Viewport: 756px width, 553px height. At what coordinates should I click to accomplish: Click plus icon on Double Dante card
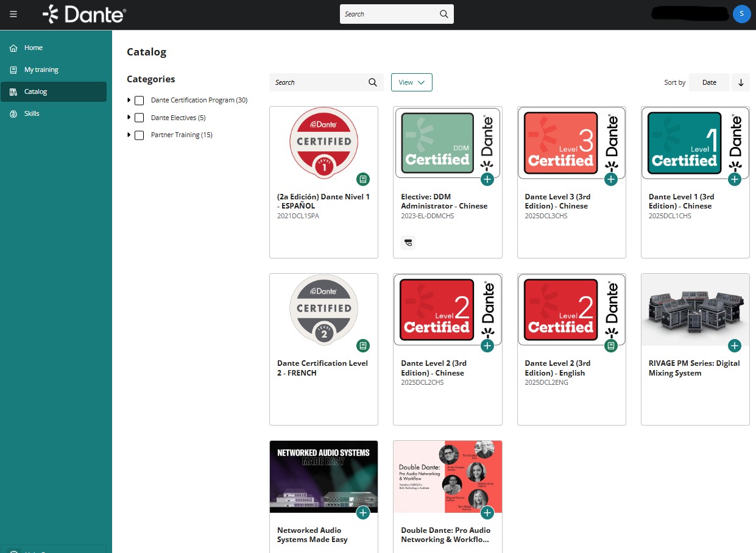tap(487, 513)
